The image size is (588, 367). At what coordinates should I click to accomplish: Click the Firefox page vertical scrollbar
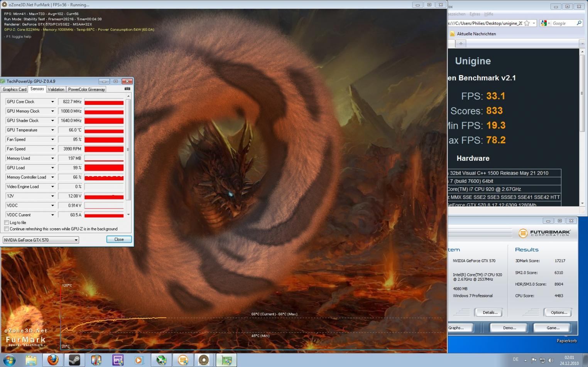582,94
